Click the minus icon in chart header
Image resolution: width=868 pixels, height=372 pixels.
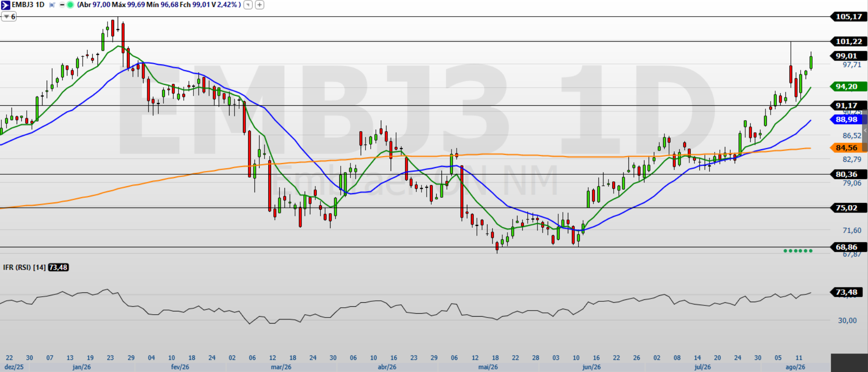(x=62, y=5)
